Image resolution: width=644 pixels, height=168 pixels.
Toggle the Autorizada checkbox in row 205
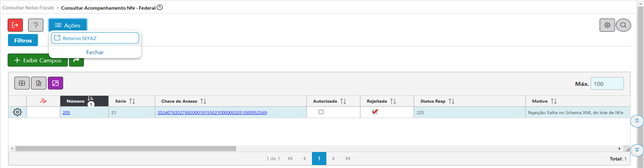[321, 112]
